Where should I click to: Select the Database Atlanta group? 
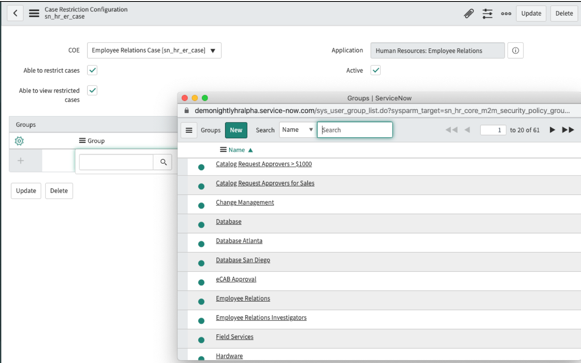239,241
